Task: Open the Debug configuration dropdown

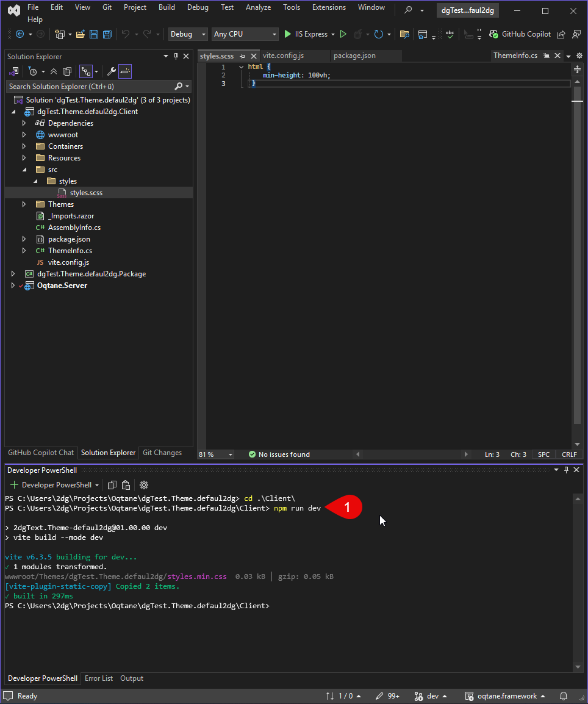Action: pyautogui.click(x=188, y=34)
